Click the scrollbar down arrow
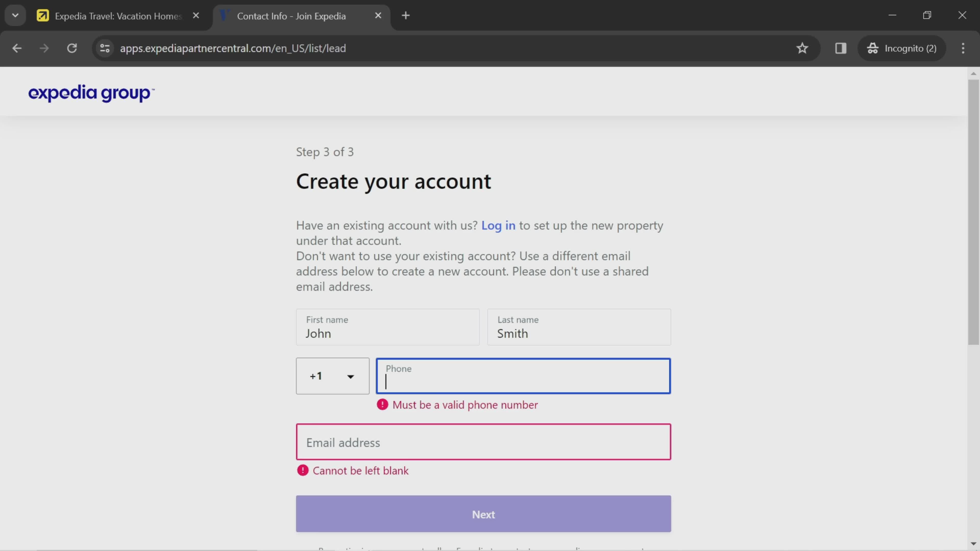Screen dimensions: 980x551 (x=973, y=544)
